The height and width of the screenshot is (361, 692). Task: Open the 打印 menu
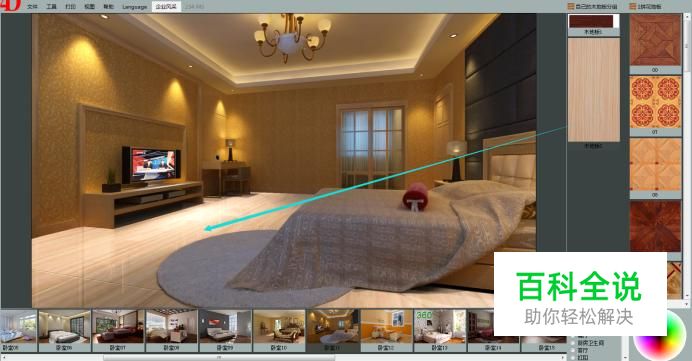pos(70,7)
